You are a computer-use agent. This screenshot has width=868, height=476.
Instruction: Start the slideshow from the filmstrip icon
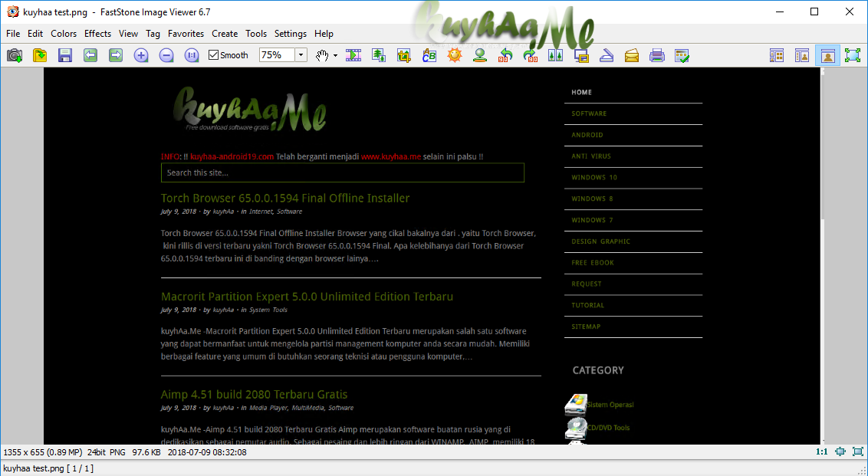(x=353, y=55)
